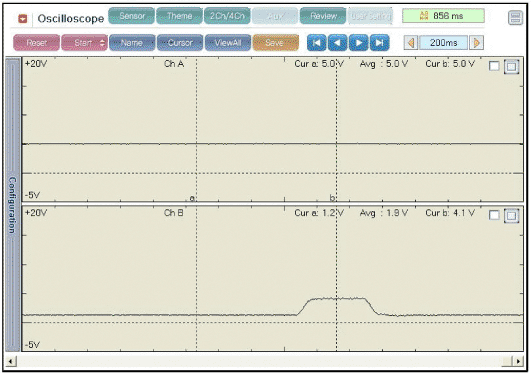The image size is (531, 373).
Task: Click the 858 ms time indicator
Action: pyautogui.click(x=443, y=16)
